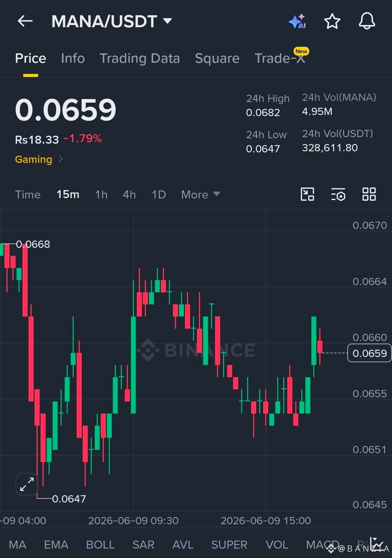
Task: Select the Price tab
Action: pyautogui.click(x=30, y=58)
